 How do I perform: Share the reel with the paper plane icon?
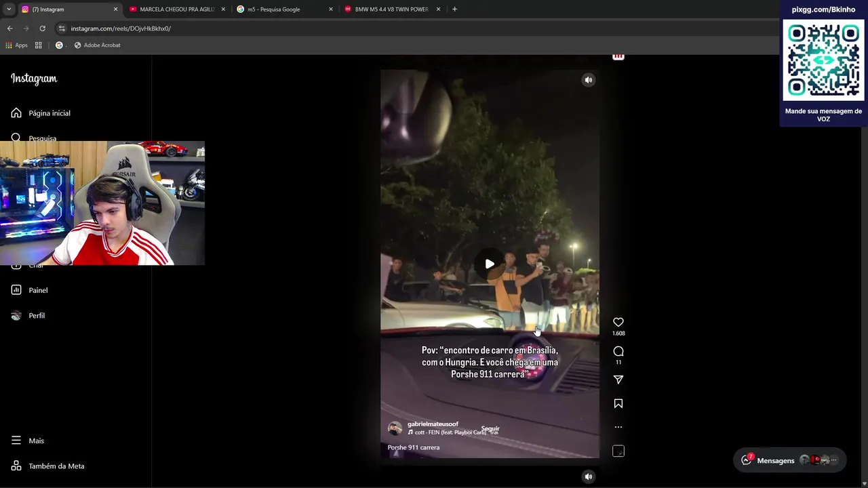[618, 380]
